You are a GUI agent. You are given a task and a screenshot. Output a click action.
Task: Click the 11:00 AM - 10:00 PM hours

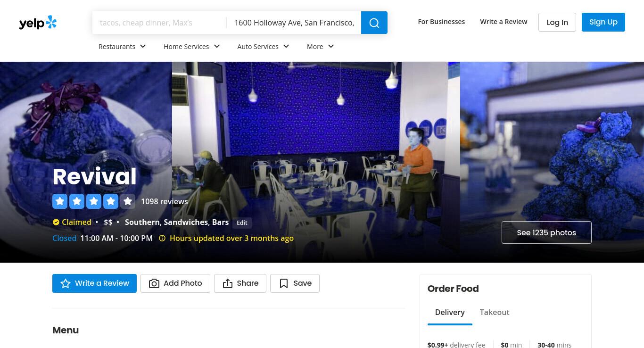(116, 238)
